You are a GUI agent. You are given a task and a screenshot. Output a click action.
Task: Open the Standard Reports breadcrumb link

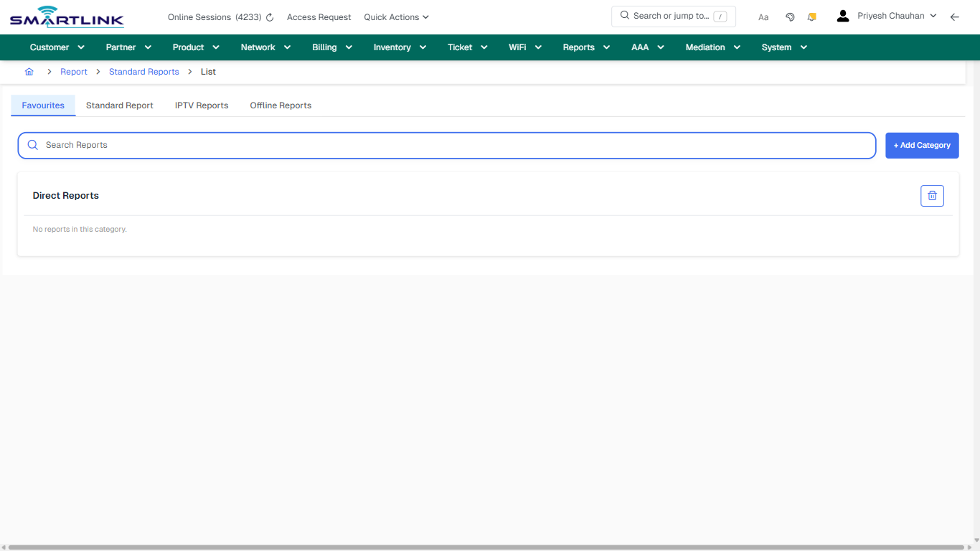143,72
